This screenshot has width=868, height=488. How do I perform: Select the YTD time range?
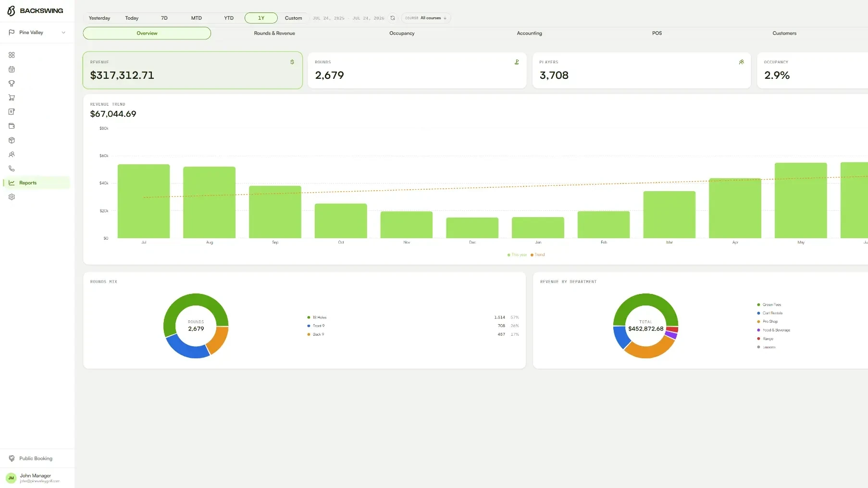point(229,18)
